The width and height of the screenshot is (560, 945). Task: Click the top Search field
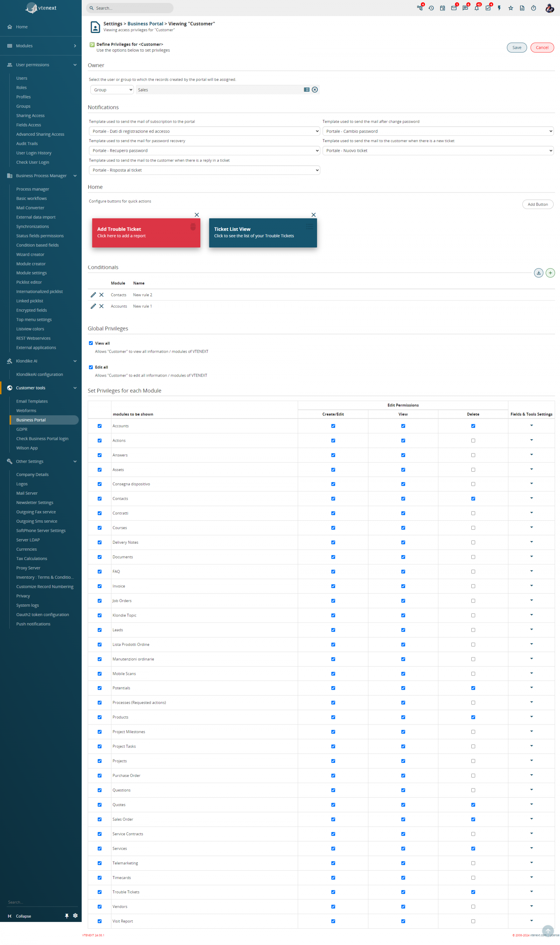129,8
